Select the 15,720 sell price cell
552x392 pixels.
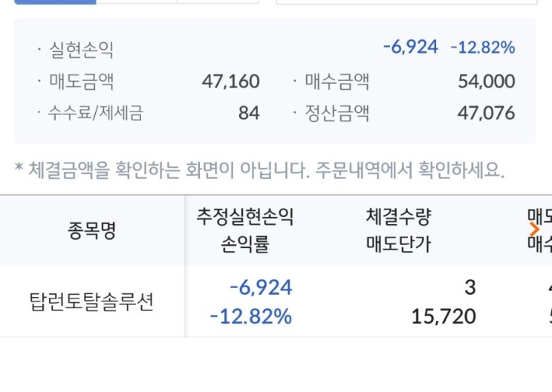pyautogui.click(x=444, y=317)
